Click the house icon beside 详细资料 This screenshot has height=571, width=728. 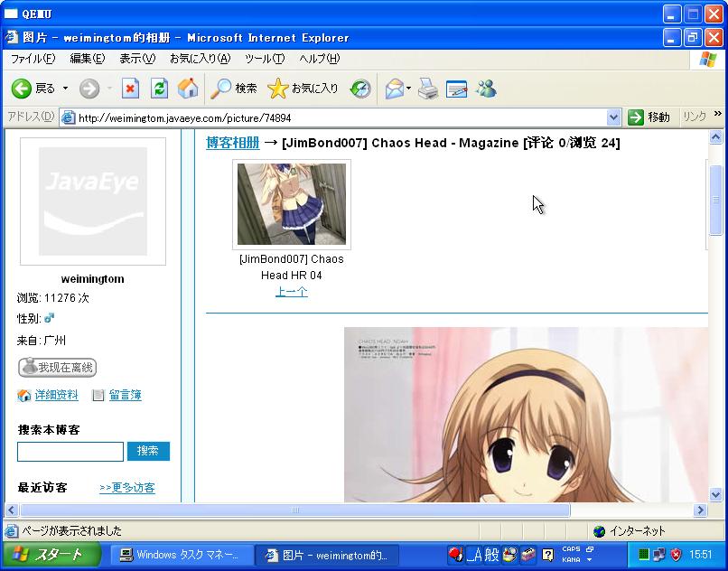tap(23, 396)
